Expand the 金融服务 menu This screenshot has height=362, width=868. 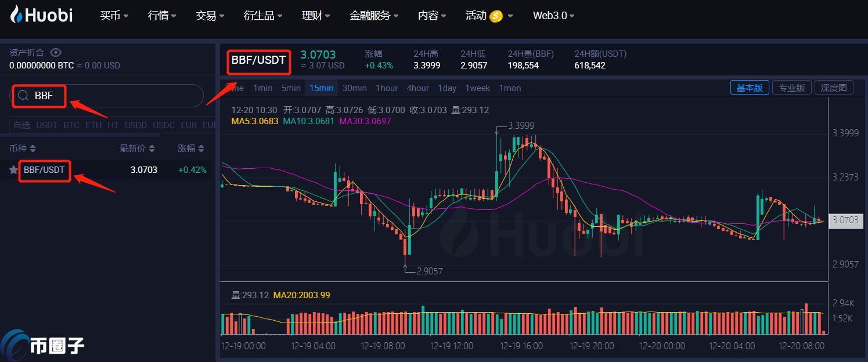[374, 16]
